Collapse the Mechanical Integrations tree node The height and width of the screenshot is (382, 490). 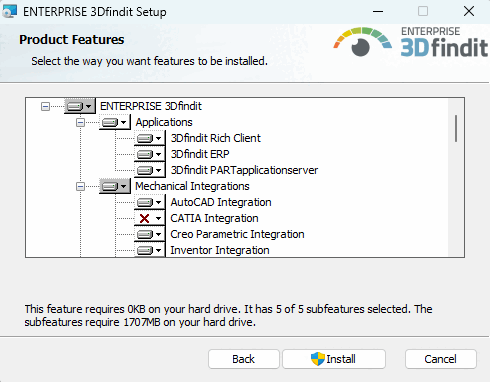click(x=80, y=187)
